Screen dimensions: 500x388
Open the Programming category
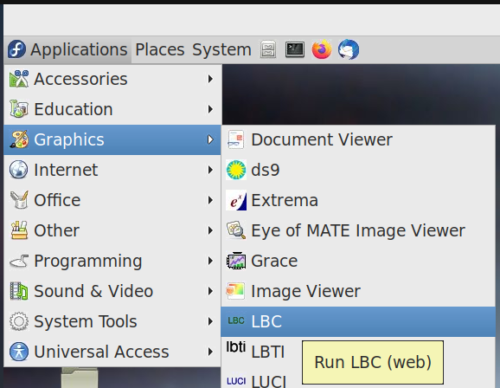click(112, 261)
